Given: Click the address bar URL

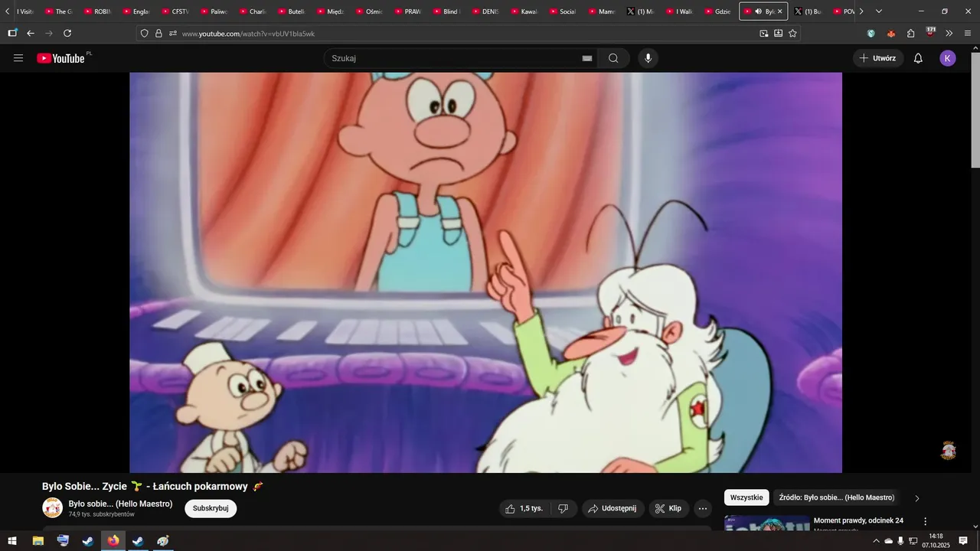Looking at the screenshot, I should coord(248,34).
